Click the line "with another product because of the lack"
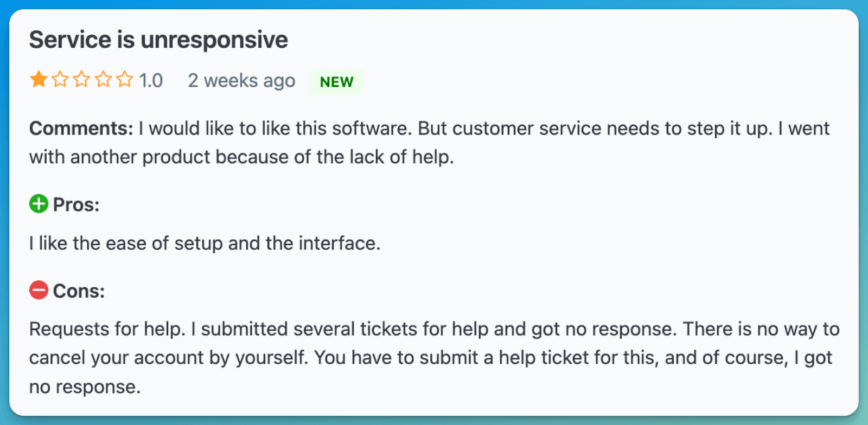The width and height of the screenshot is (868, 425). pos(241,157)
